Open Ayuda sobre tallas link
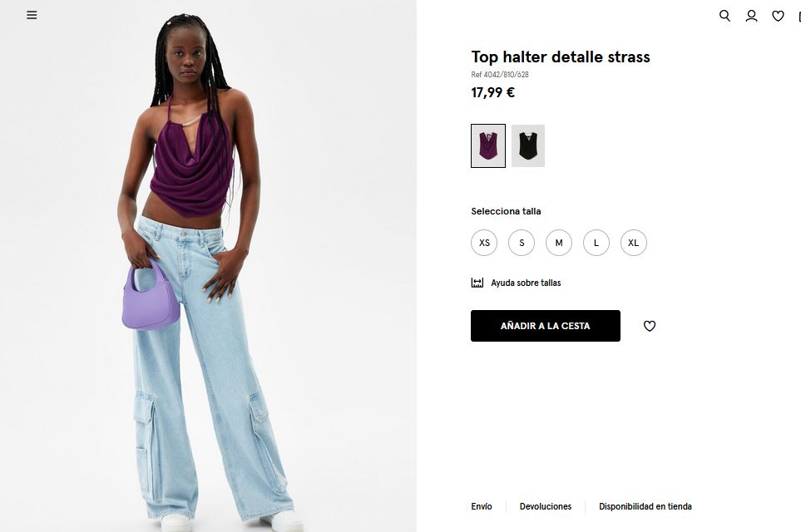The height and width of the screenshot is (532, 801). coord(526,283)
